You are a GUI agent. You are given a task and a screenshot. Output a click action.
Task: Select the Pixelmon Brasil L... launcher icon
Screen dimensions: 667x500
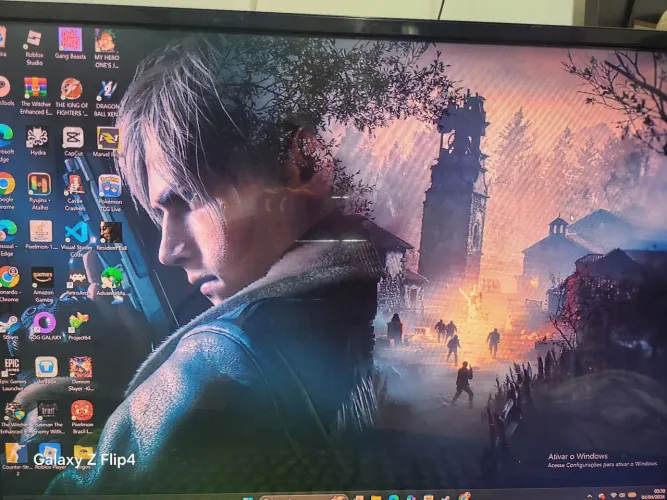(x=82, y=417)
